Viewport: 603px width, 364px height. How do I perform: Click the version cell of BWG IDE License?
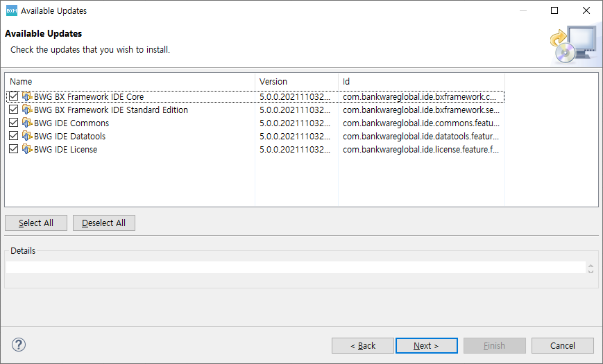[295, 149]
